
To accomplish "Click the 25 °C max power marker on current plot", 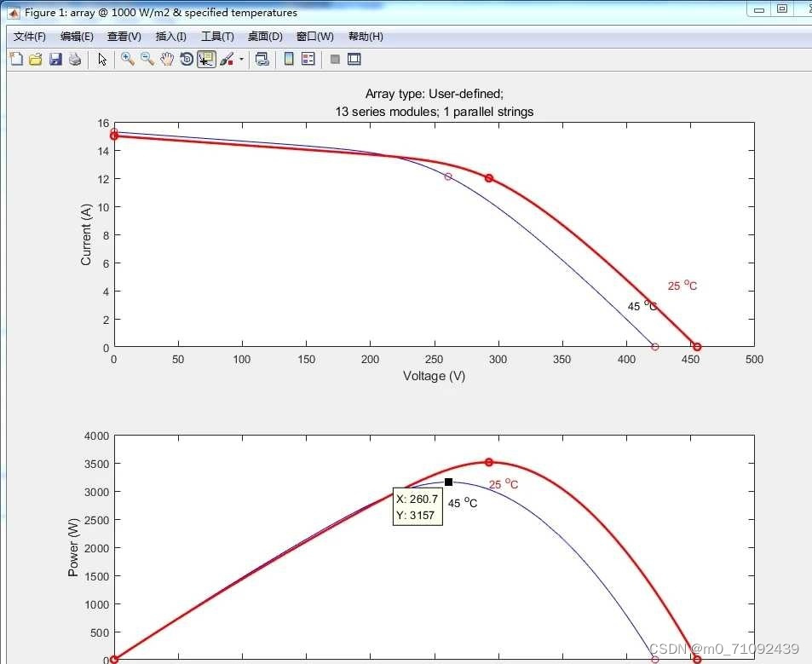I will click(489, 177).
